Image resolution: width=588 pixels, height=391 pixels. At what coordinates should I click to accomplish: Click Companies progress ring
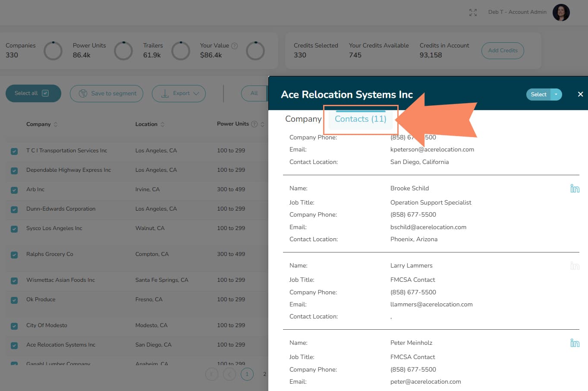[53, 51]
